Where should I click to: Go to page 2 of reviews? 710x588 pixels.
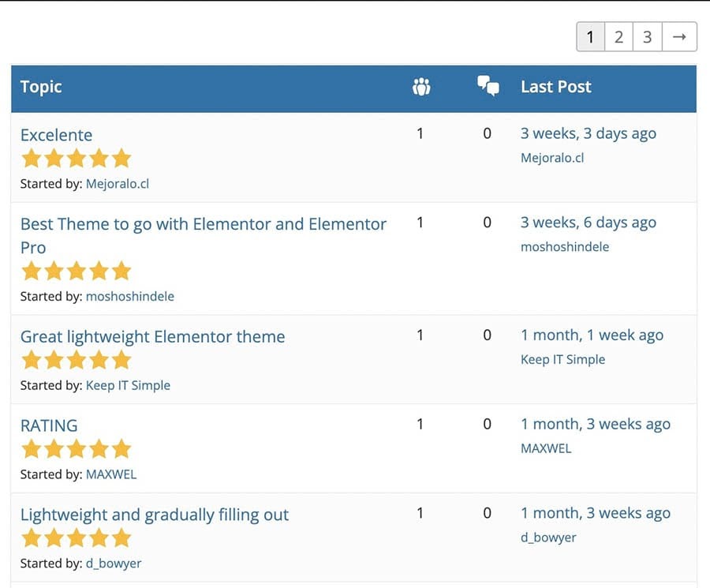[x=618, y=37]
